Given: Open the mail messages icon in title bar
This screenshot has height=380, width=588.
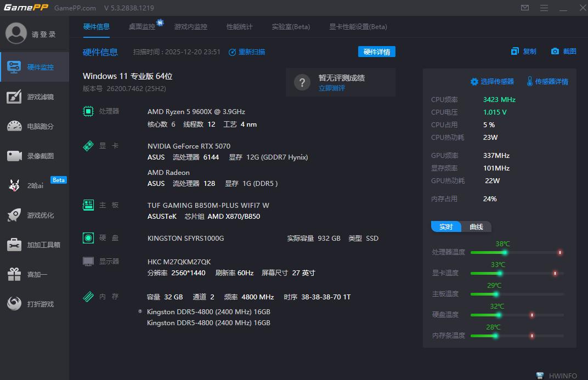Looking at the screenshot, I should tap(525, 8).
